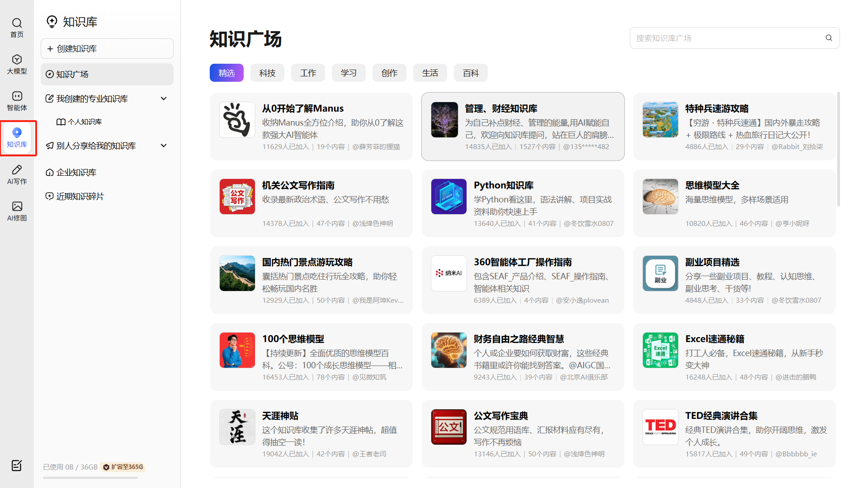Open the 智能体 sidebar icon
Screen dimensions: 868x488
[x=17, y=96]
